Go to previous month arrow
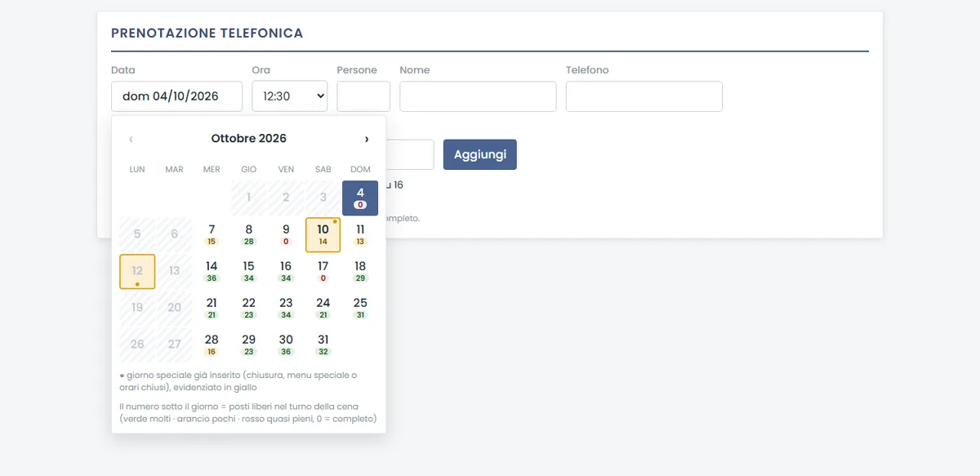980x476 pixels. pos(131,139)
